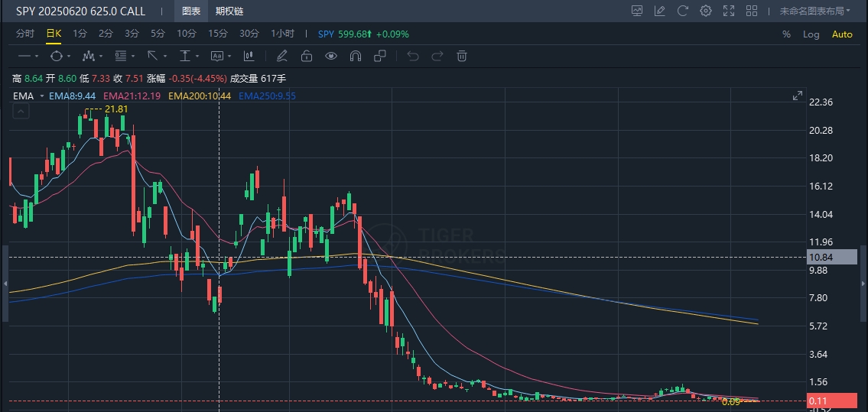The image size is (868, 412).
Task: Collapse the indicator legend chevron
Action: [21, 112]
